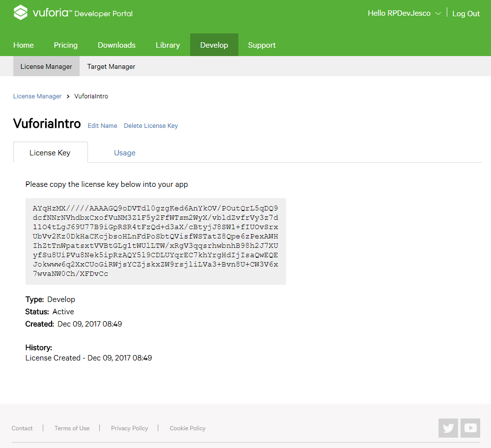Click 'License Created - Dec 09, 2017 08:49' entry
This screenshot has height=448, width=491.
[88, 358]
